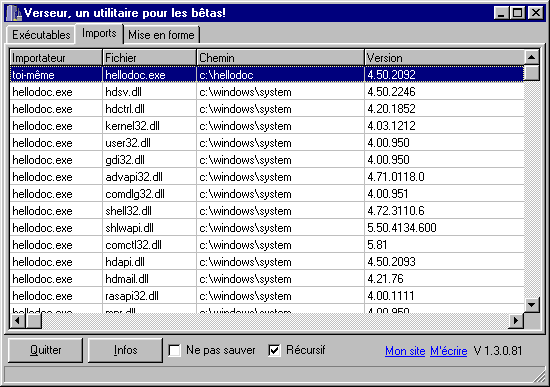Click the Verseur app icon in title bar
Image resolution: width=550 pixels, height=387 pixels.
tap(14, 13)
